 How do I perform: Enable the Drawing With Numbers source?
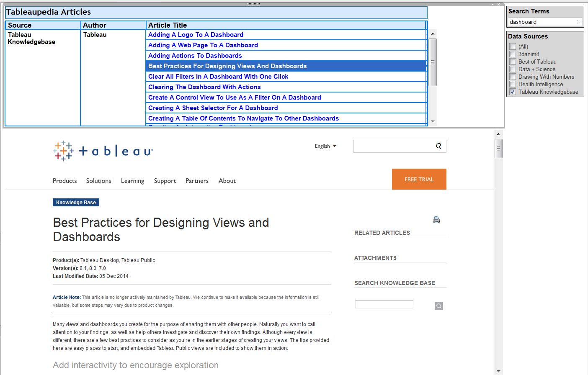click(513, 77)
